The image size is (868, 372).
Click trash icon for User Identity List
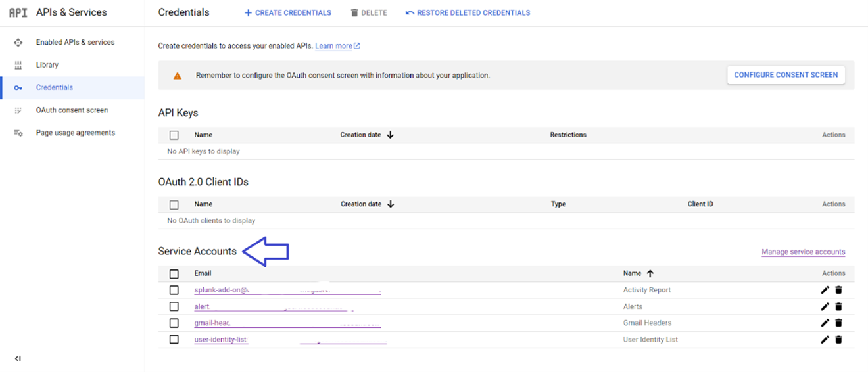[x=838, y=340]
